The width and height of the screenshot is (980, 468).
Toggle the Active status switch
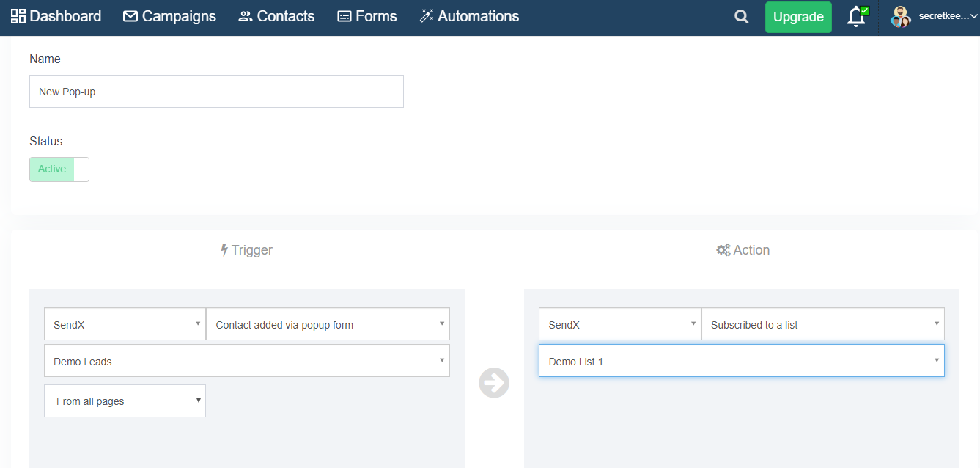pyautogui.click(x=59, y=169)
